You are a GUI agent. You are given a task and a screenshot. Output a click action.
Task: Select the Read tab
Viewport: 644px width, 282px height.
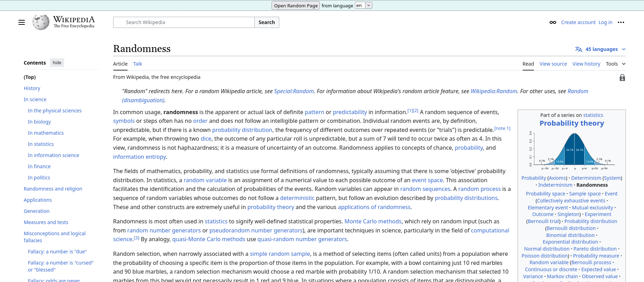pos(528,64)
